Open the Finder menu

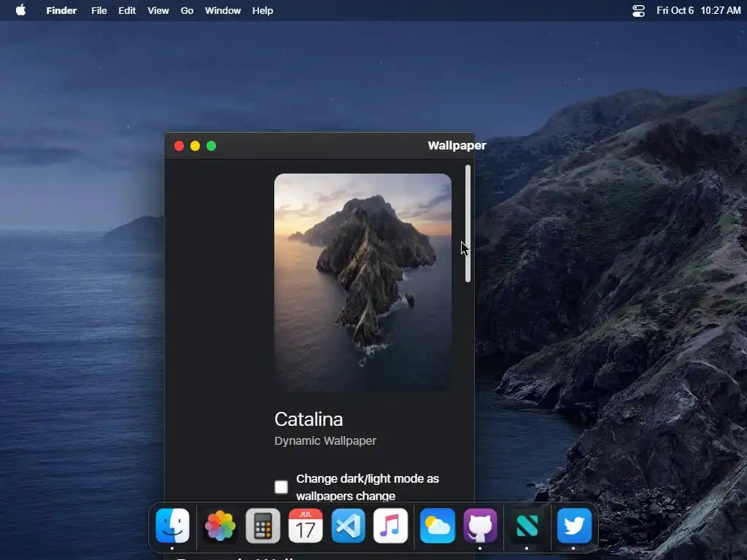pos(61,10)
